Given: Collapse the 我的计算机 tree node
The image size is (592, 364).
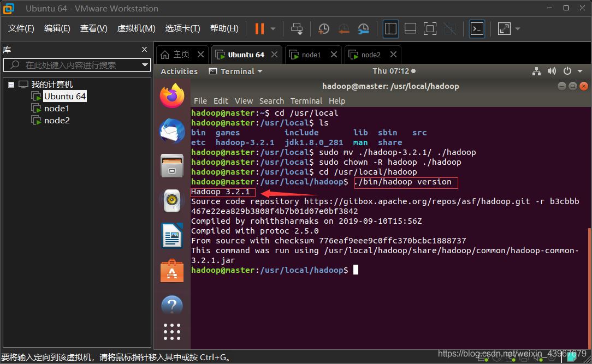Looking at the screenshot, I should (x=11, y=85).
